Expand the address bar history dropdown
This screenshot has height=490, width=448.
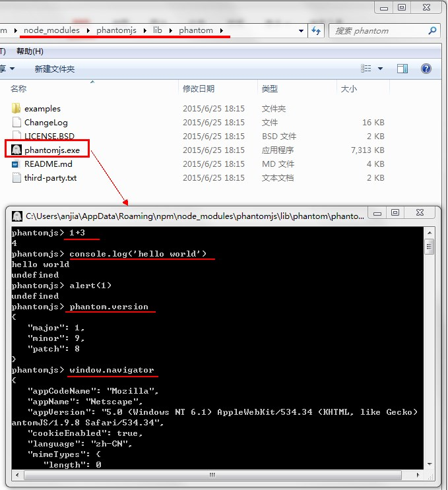(301, 31)
